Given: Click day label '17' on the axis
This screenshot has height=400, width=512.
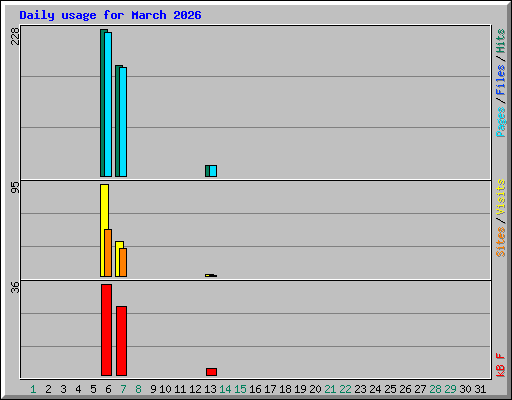Looking at the screenshot, I should coord(270,389).
